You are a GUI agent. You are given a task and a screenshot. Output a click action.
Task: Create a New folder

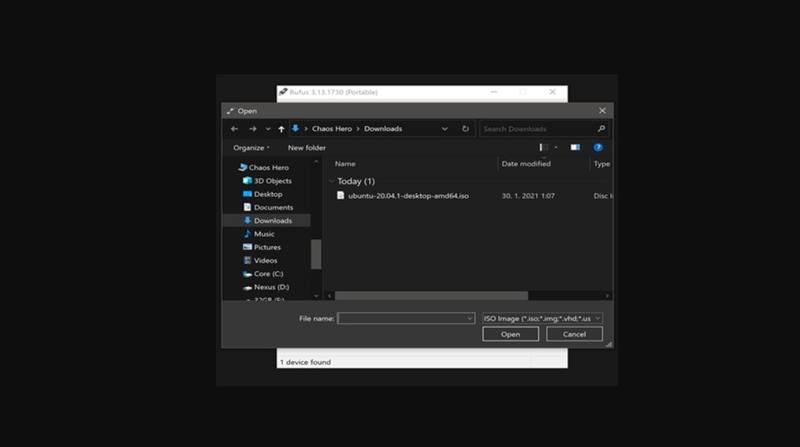click(x=307, y=147)
